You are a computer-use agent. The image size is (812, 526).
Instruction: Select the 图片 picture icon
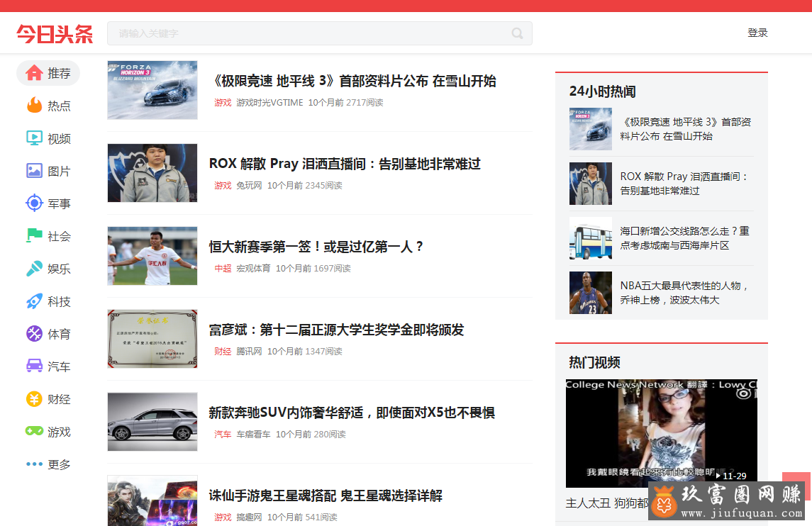pyautogui.click(x=34, y=170)
